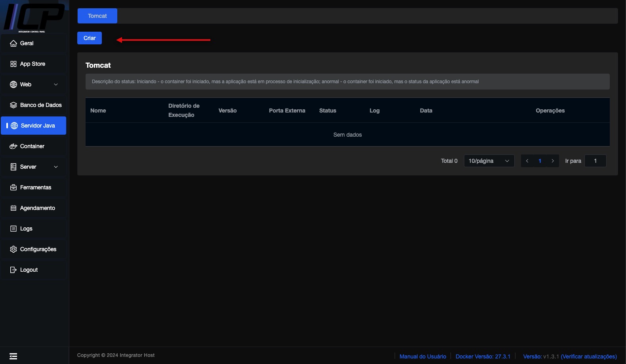This screenshot has width=626, height=364.
Task: Collapse sidebar with bottom menu icon
Action: click(13, 356)
